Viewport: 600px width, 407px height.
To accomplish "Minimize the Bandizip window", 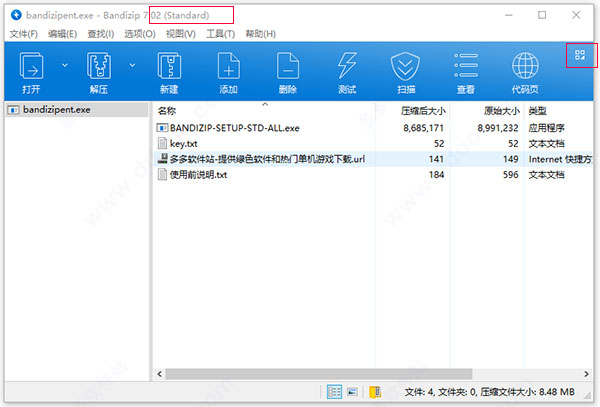I will [509, 15].
